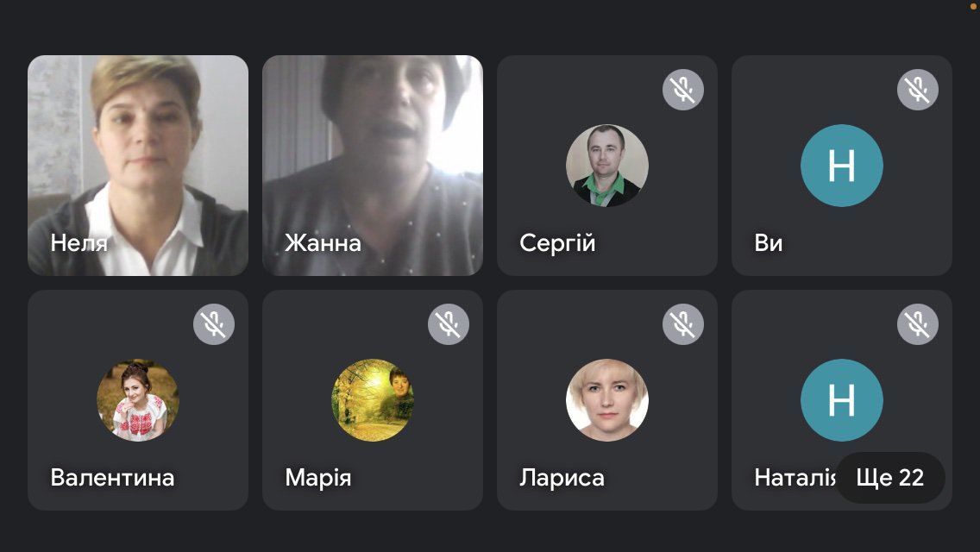Screen dimensions: 980x552
Task: Click the muted microphone icon on Наталія's tile
Action: point(918,323)
